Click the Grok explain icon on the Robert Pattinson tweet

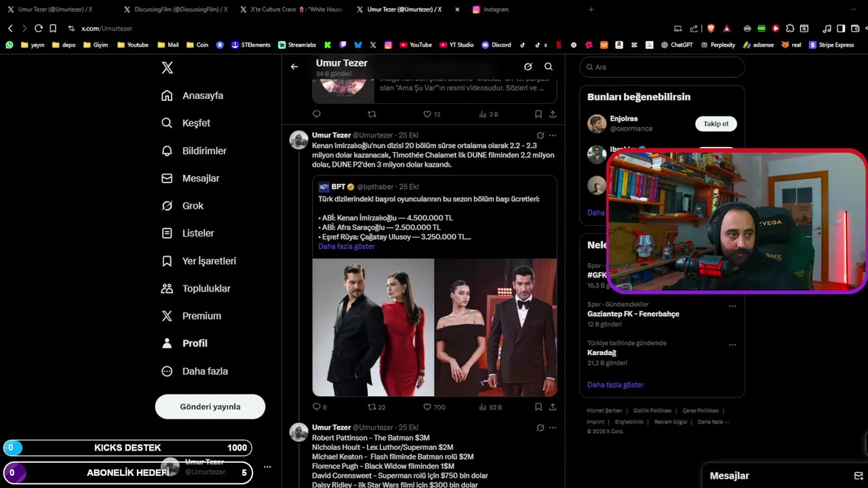(x=540, y=428)
